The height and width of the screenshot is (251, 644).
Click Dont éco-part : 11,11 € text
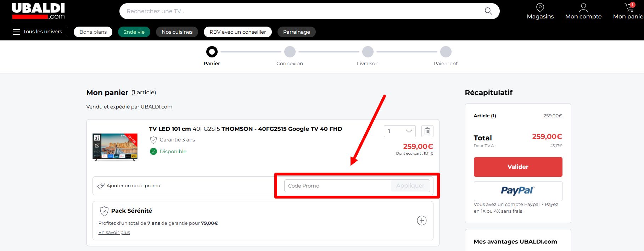[x=415, y=154]
